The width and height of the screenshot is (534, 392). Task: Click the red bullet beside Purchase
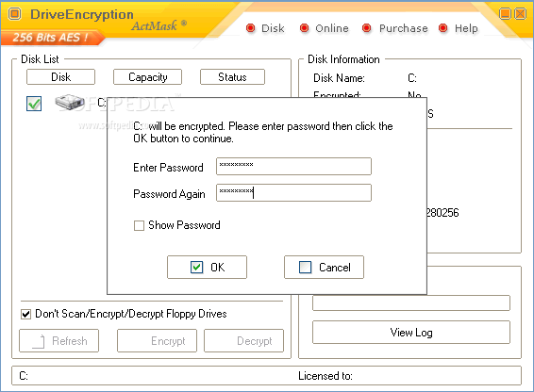coord(366,28)
